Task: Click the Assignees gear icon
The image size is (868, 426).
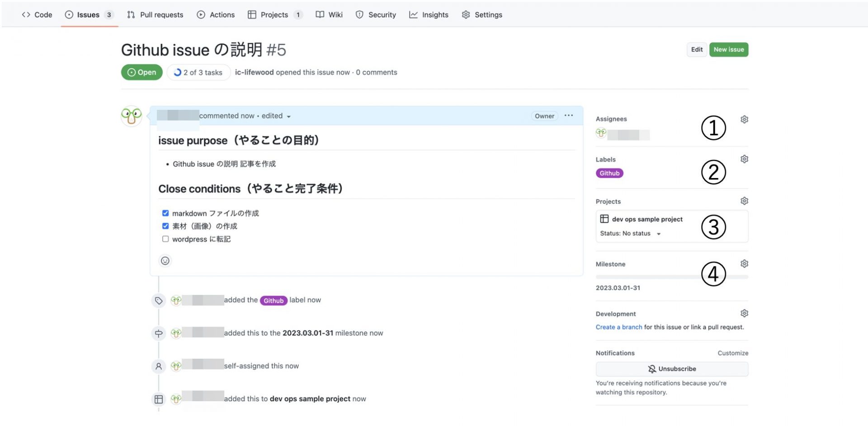Action: (x=744, y=119)
